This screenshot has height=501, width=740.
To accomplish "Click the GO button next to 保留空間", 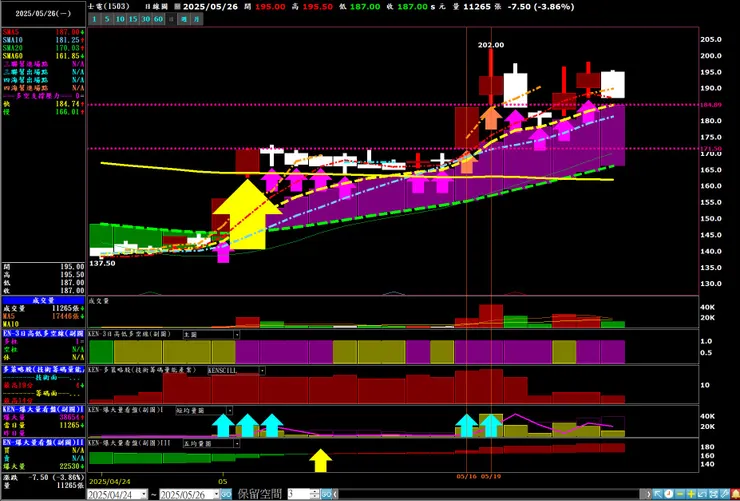I will coord(327,494).
